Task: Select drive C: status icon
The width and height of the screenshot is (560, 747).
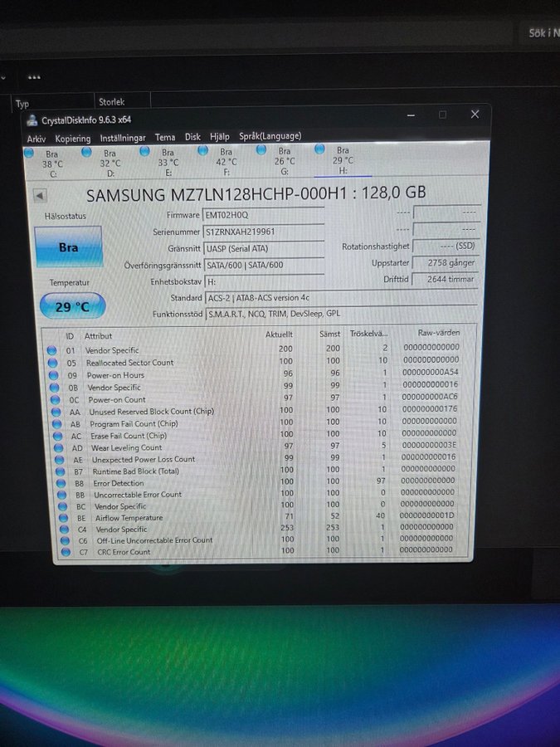Action: 30,154
